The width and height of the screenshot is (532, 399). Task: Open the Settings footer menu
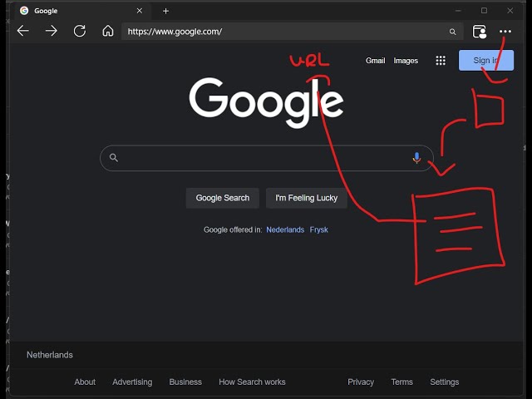(445, 382)
